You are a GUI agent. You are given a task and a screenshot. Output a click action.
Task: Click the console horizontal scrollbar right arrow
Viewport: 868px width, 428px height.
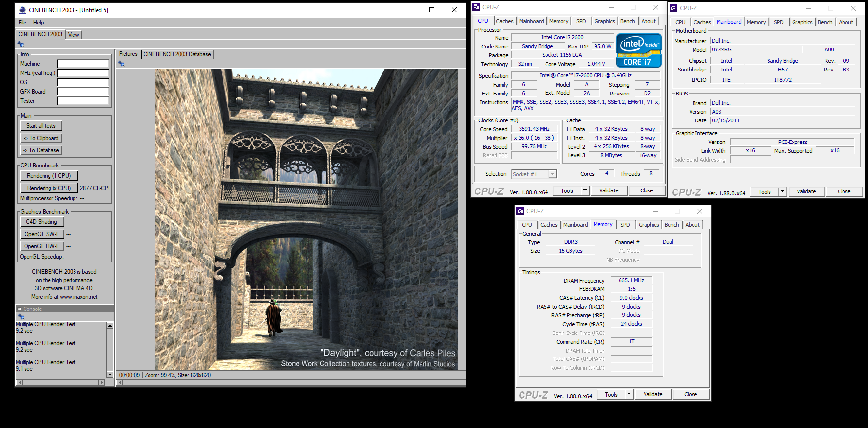click(x=102, y=383)
